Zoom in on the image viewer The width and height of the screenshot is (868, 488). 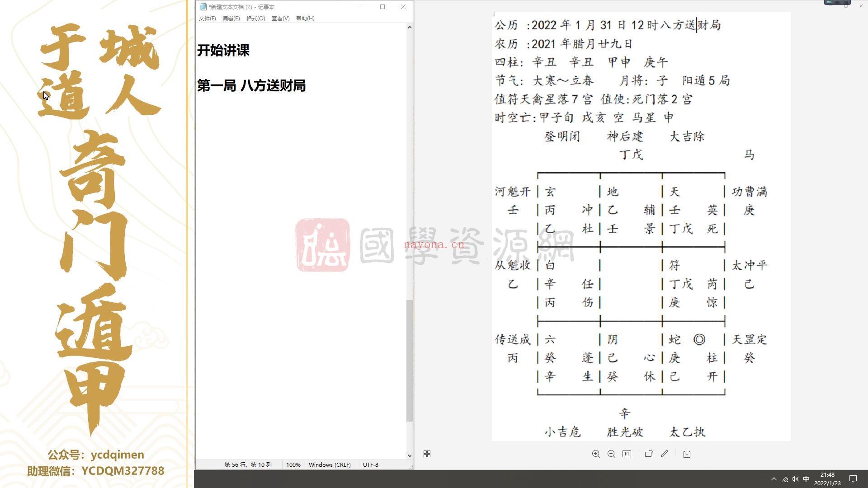(596, 454)
